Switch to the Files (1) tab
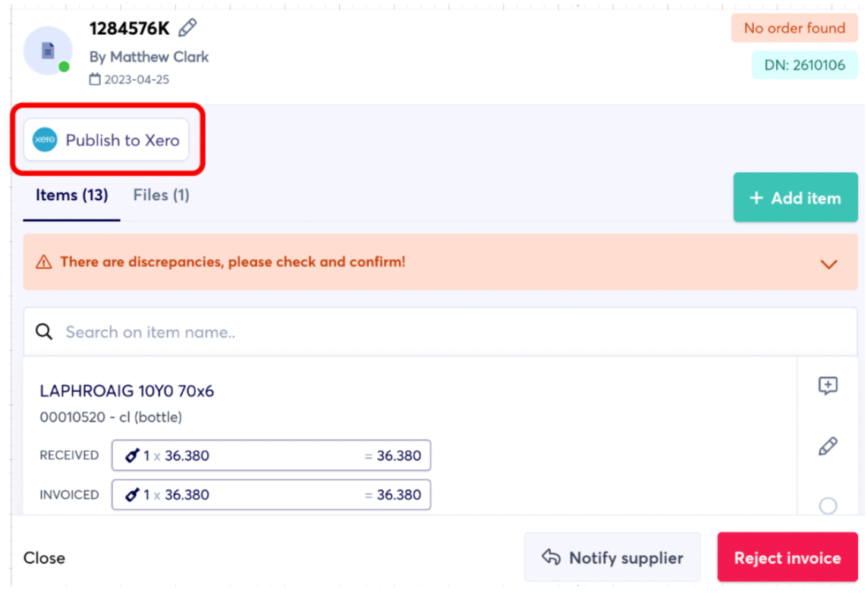 point(161,196)
